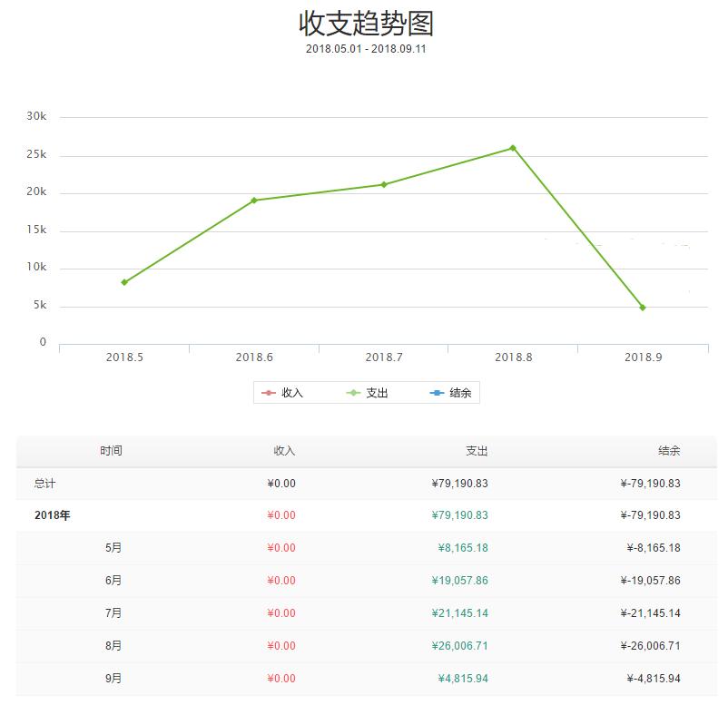Select the 2018.5 expense data point
The image size is (728, 705).
123,282
